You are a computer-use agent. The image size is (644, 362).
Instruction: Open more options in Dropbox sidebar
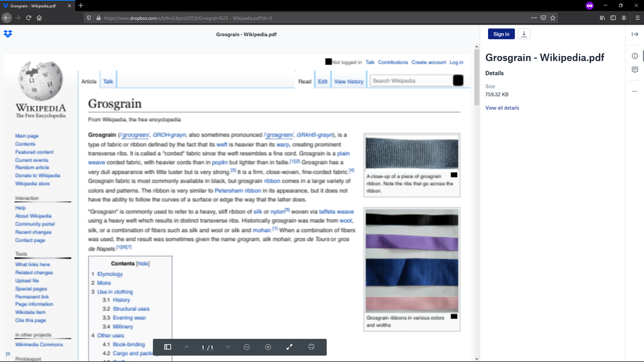[635, 91]
